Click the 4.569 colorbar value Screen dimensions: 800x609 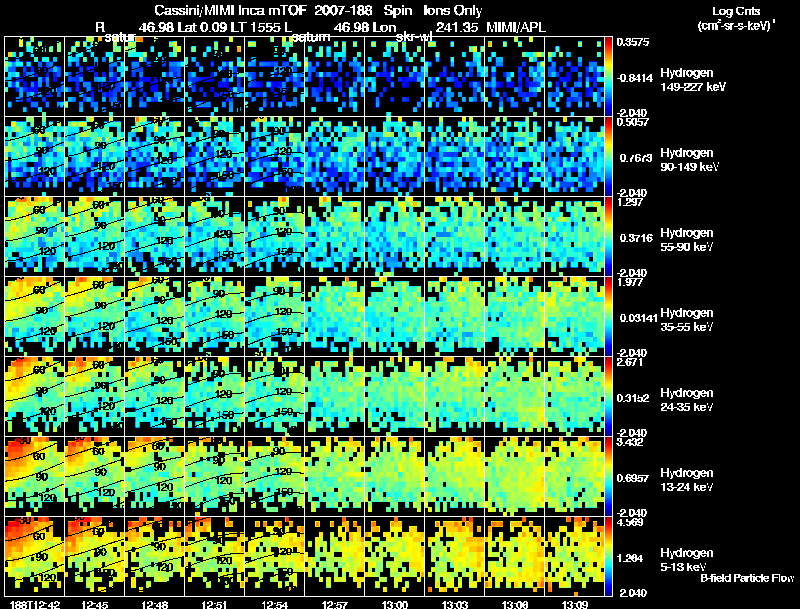(x=629, y=522)
